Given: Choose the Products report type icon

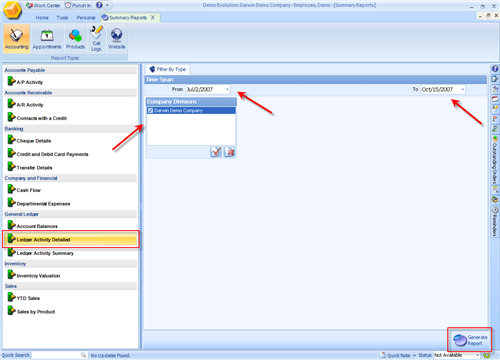Looking at the screenshot, I should 75,39.
